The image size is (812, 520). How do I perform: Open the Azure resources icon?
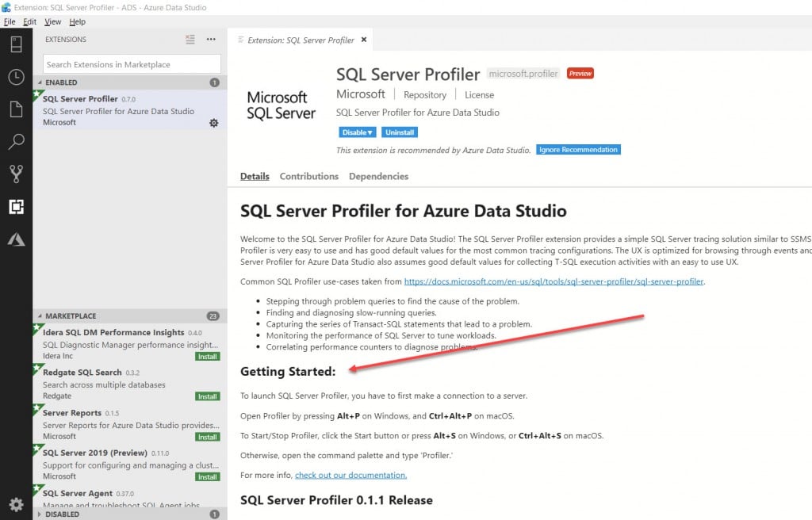[x=16, y=239]
